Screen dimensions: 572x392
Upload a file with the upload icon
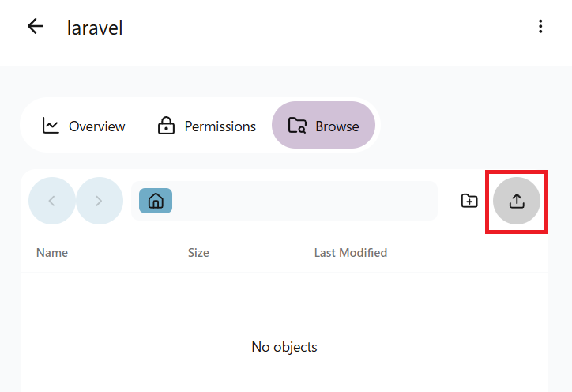pos(517,201)
